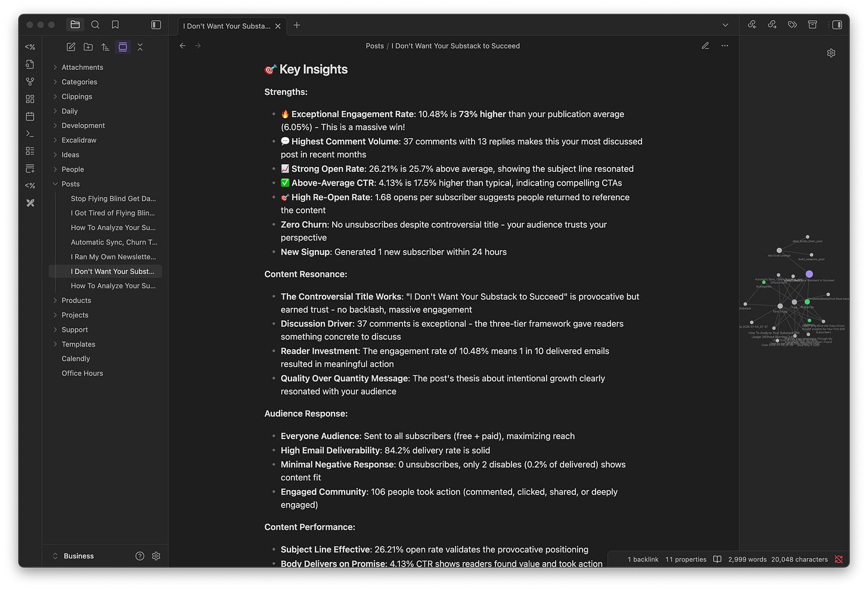Show the file explorer folder tab icon
This screenshot has height=590, width=868.
[75, 24]
